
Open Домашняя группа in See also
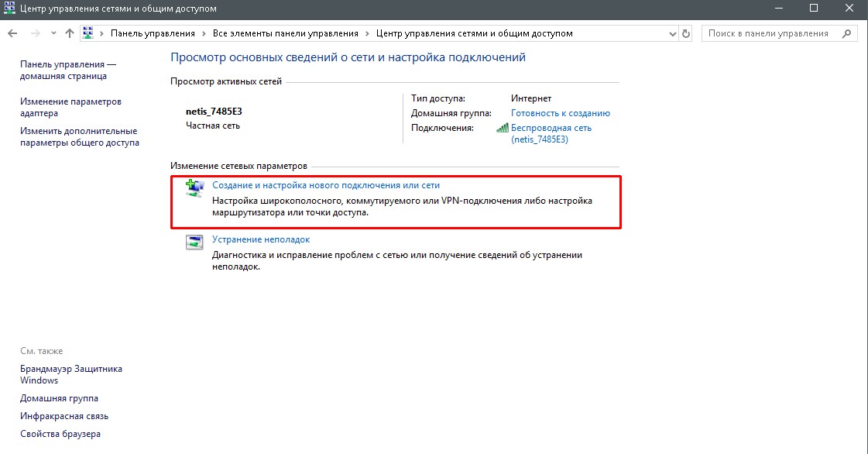tap(59, 398)
